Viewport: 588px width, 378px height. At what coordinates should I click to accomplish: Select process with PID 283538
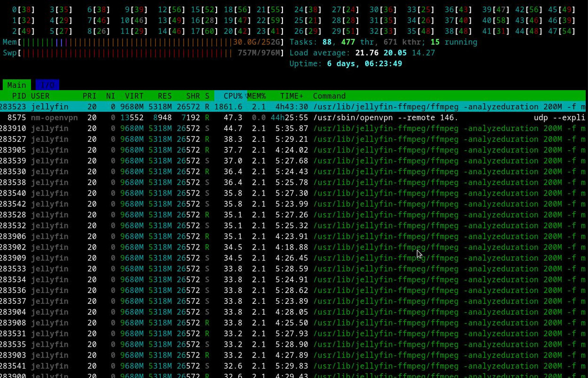[293, 182]
